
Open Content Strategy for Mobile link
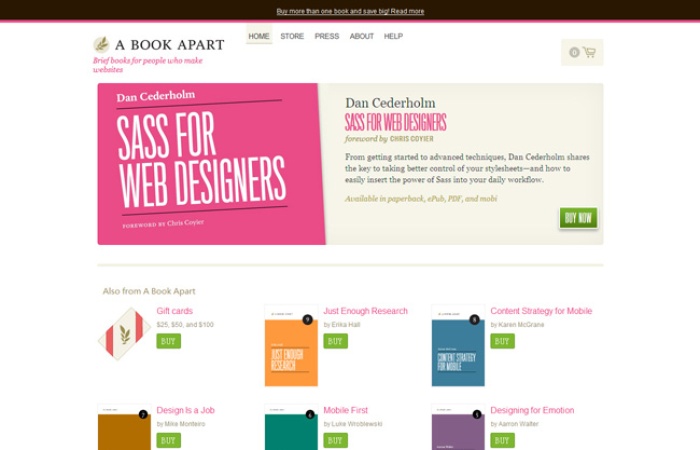pos(541,311)
